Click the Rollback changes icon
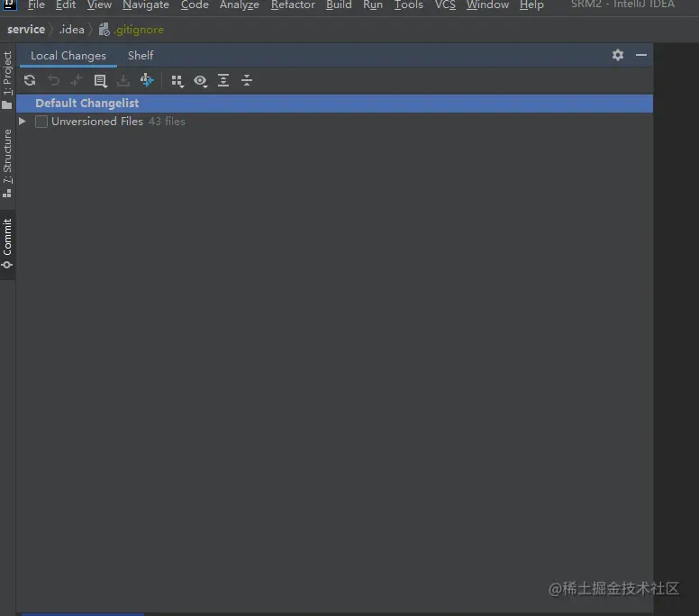 coord(53,81)
